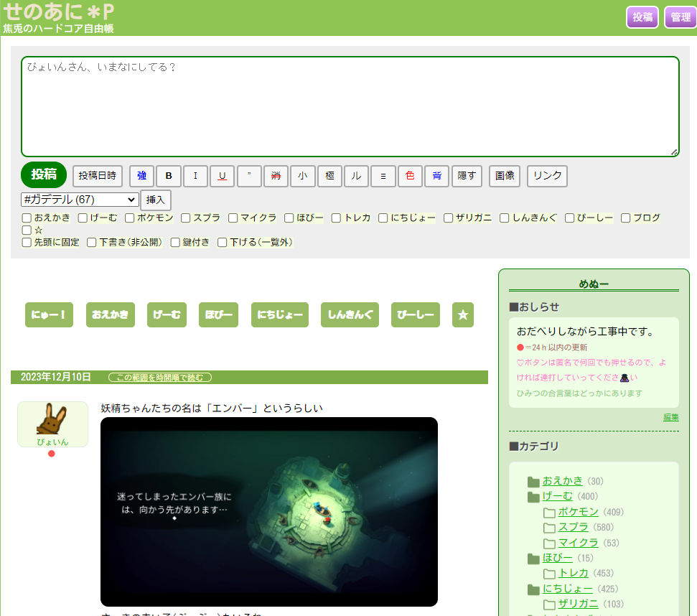Check the げーむ category checkbox
The height and width of the screenshot is (616, 697).
tap(83, 218)
